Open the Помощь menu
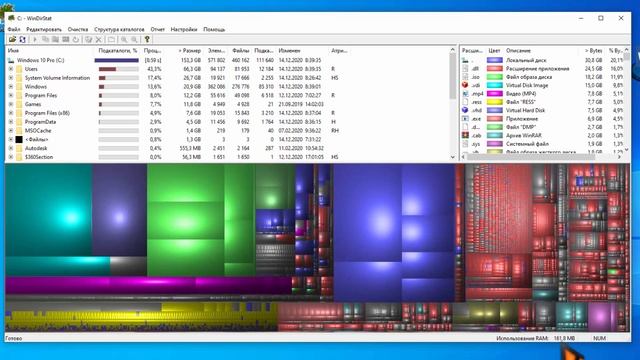 coord(214,29)
